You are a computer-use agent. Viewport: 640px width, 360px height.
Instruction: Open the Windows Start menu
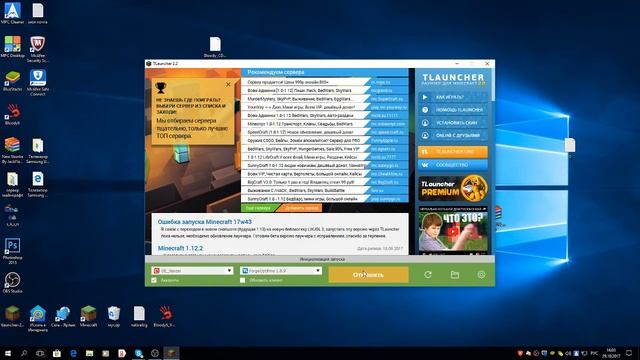pos(7,353)
